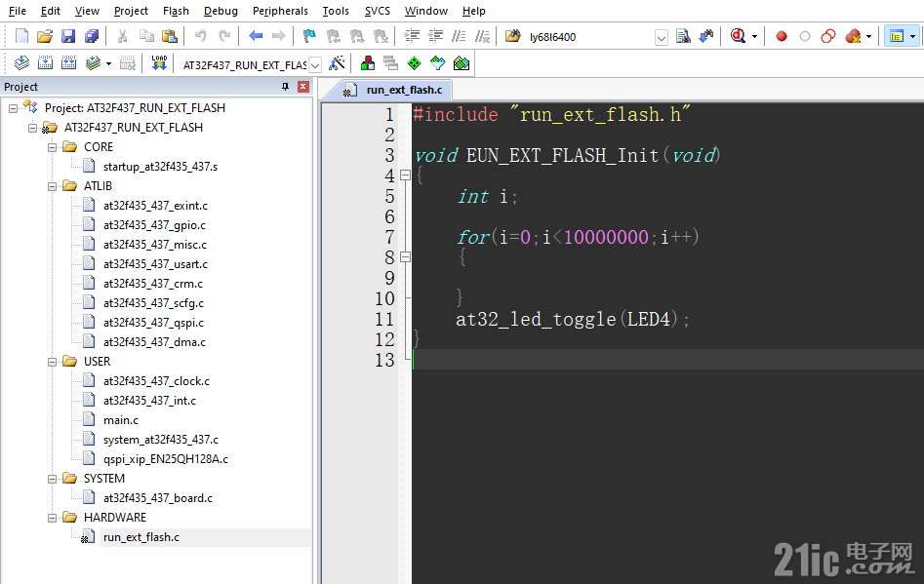Open the File menu
Viewport: 924px width, 584px height.
[x=18, y=11]
